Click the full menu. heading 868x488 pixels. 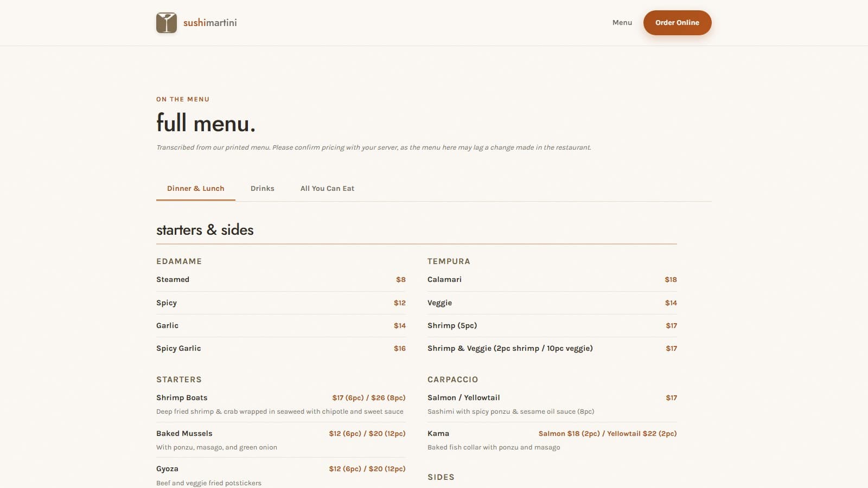[206, 123]
